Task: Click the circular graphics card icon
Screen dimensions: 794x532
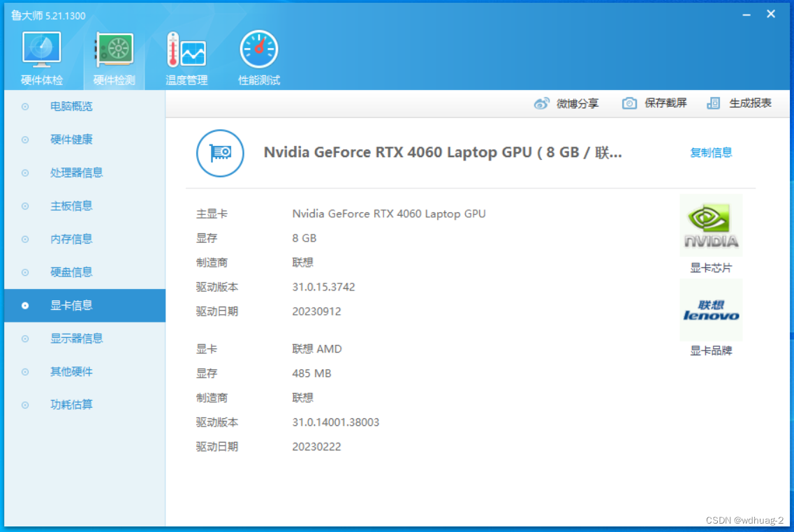Action: coord(220,153)
